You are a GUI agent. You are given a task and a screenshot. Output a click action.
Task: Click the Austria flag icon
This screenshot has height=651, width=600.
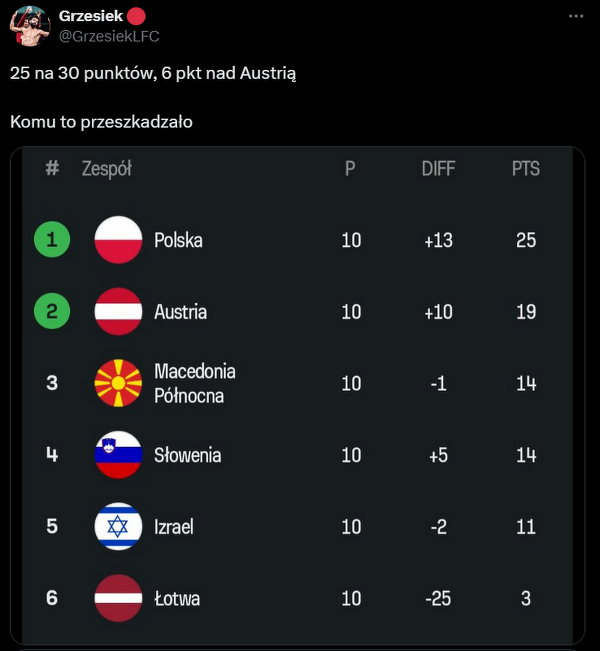[118, 312]
